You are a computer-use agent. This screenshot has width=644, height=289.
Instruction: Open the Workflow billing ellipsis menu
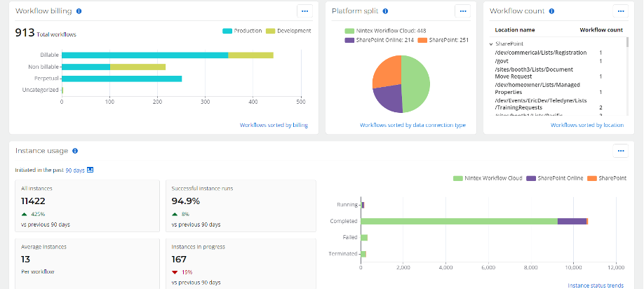tap(304, 11)
